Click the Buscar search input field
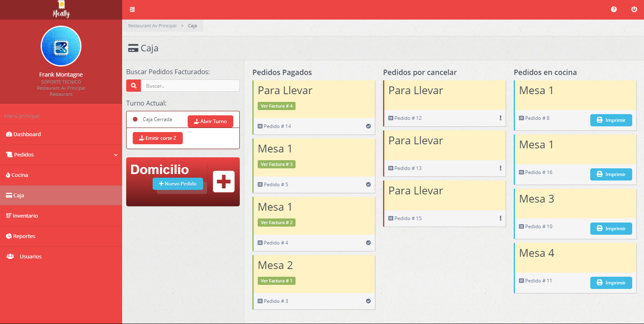This screenshot has height=324, width=644. (190, 86)
